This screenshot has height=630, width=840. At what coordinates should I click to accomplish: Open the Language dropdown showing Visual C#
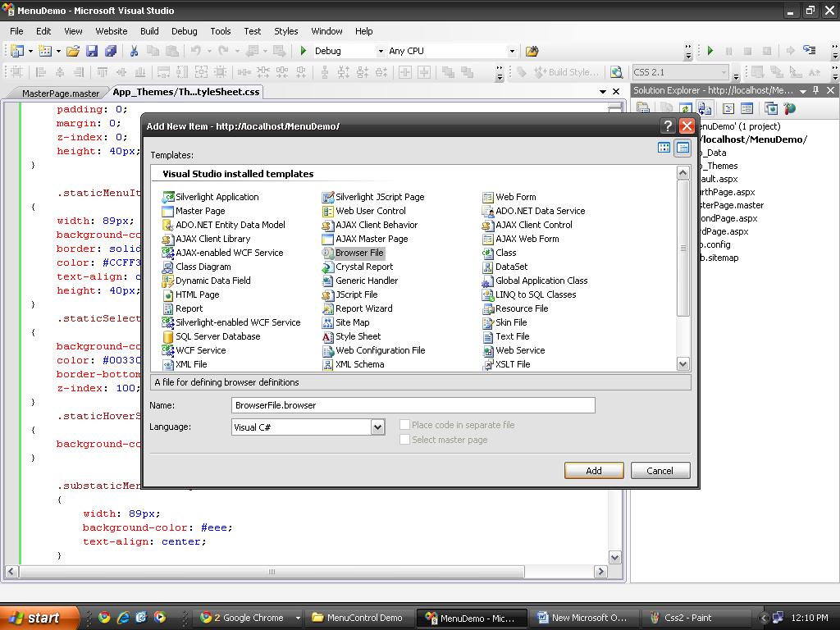378,427
